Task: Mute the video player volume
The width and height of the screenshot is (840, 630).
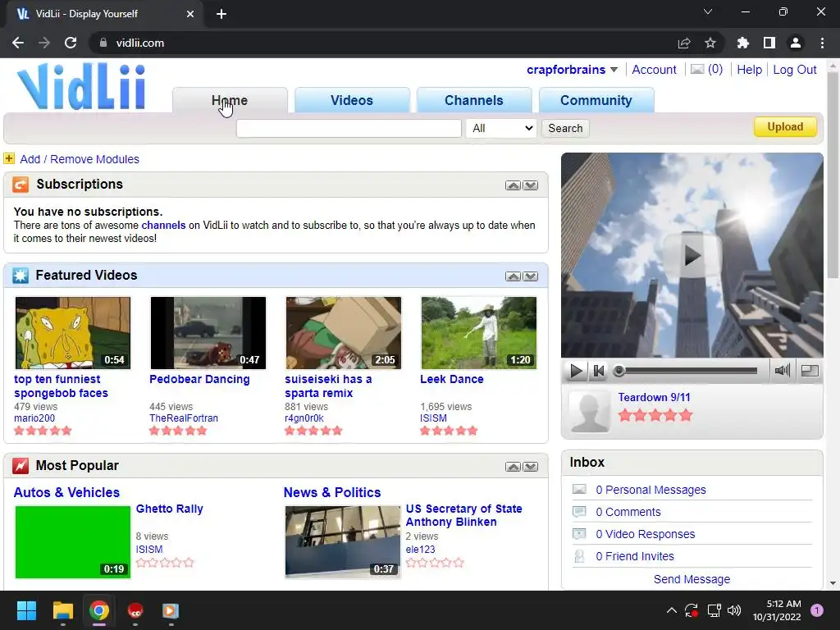Action: pos(782,370)
